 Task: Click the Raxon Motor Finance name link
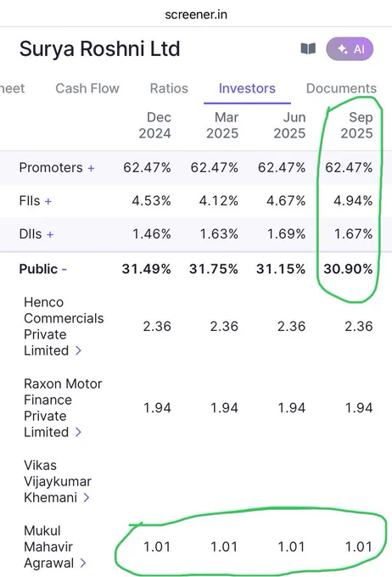click(63, 408)
